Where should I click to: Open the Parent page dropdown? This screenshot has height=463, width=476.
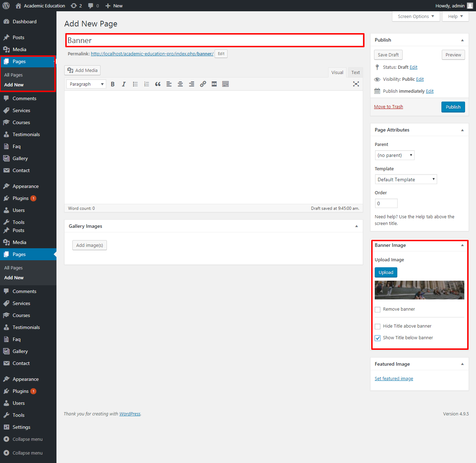[394, 156]
